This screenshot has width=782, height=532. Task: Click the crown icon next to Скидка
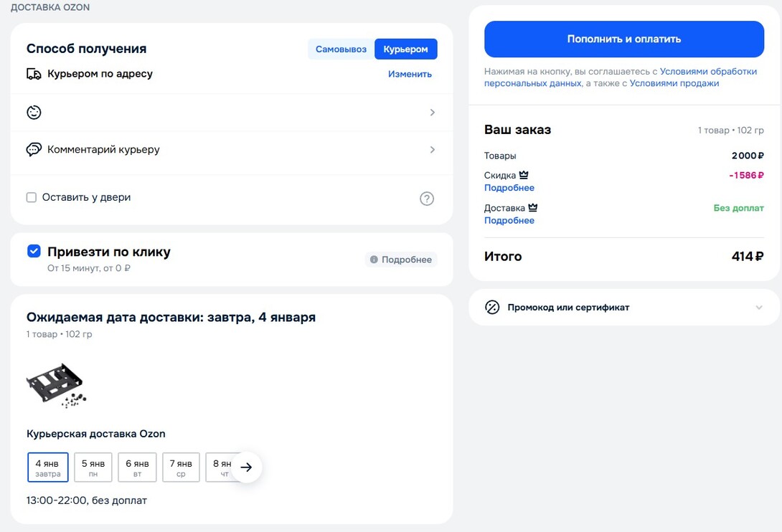tap(524, 175)
